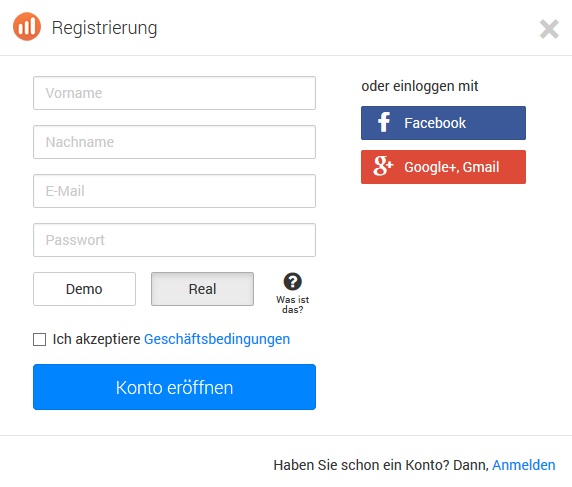
Task: Click the Google+ 'g+' logo icon
Action: (383, 166)
